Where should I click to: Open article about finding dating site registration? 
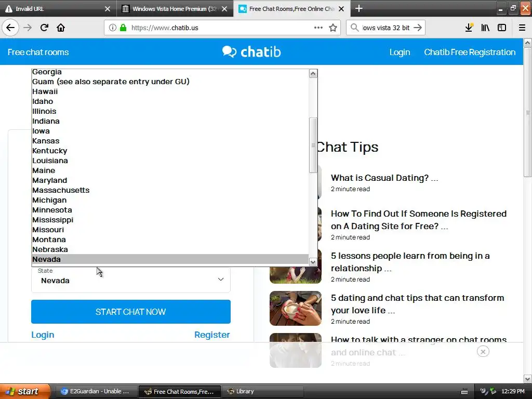pos(419,220)
